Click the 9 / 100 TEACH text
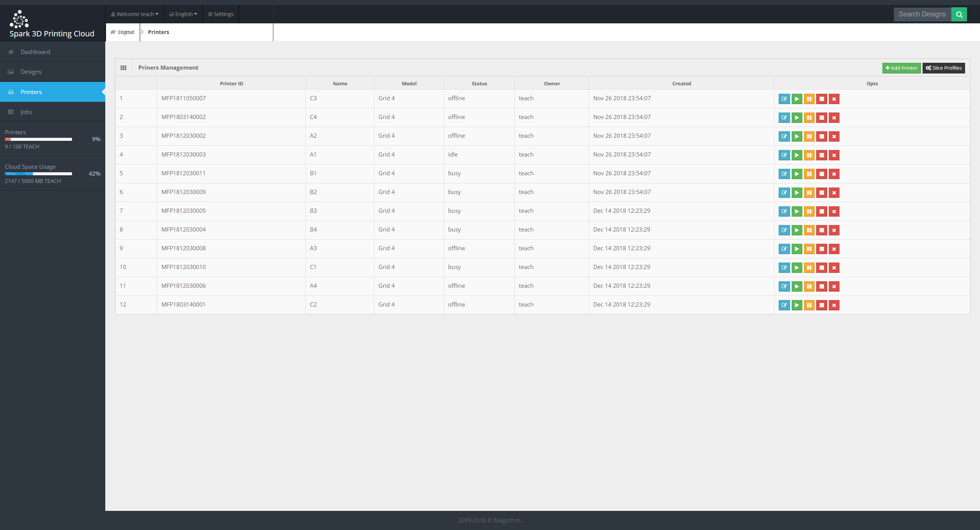The image size is (980, 530). (x=22, y=147)
